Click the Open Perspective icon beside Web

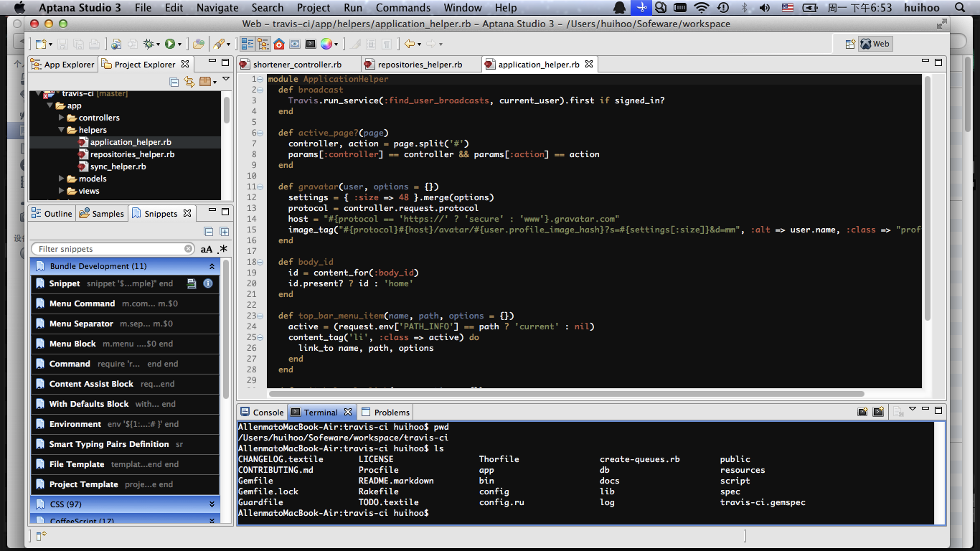pyautogui.click(x=850, y=44)
